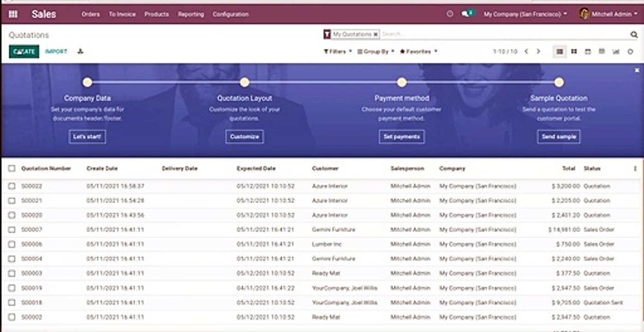Switch to kanban view icon

[574, 52]
